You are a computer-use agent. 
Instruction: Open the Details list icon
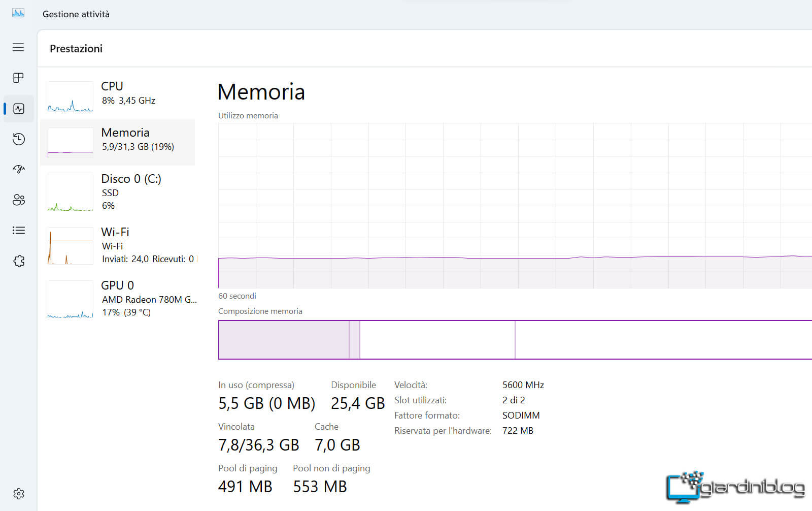pyautogui.click(x=19, y=230)
